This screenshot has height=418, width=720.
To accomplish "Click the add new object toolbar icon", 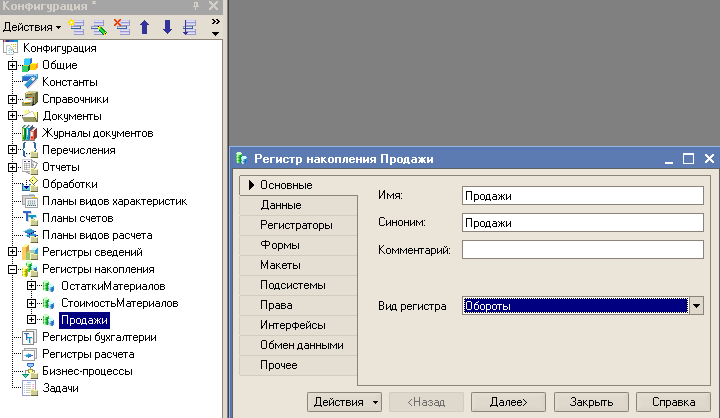I will pos(76,27).
